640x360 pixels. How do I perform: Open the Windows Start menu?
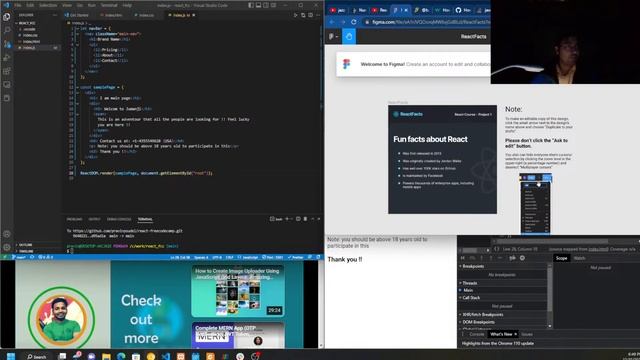(11, 356)
